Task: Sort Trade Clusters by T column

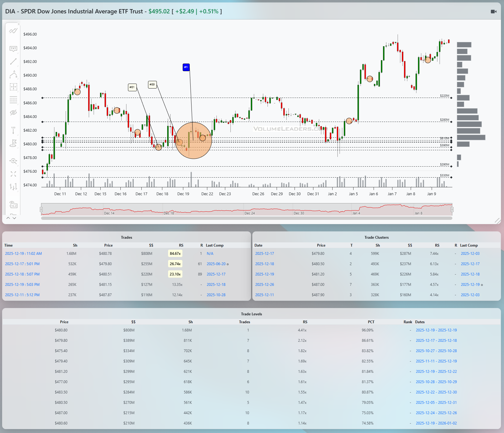Action: [351, 245]
